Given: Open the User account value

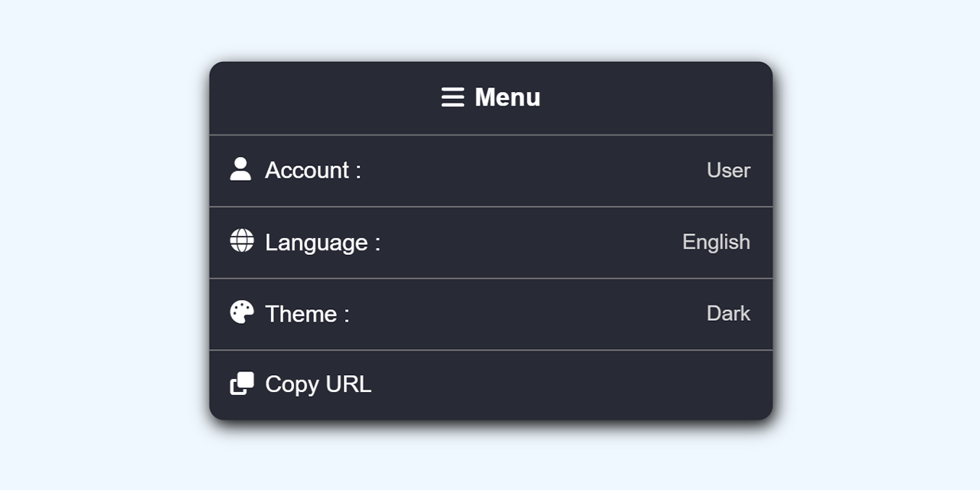Looking at the screenshot, I should [728, 170].
